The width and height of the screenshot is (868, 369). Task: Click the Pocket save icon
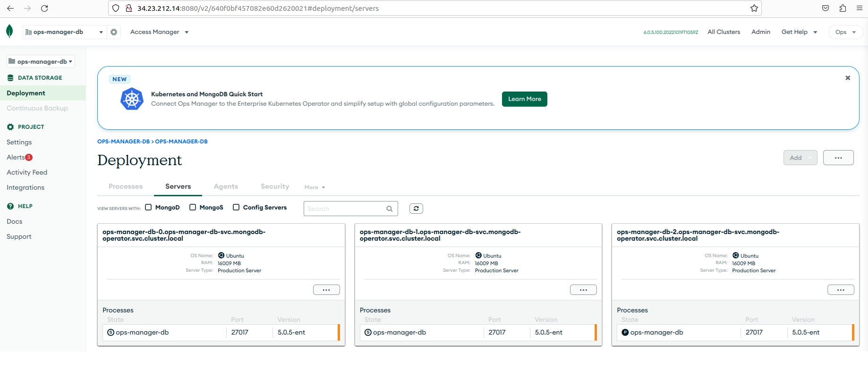pos(825,8)
